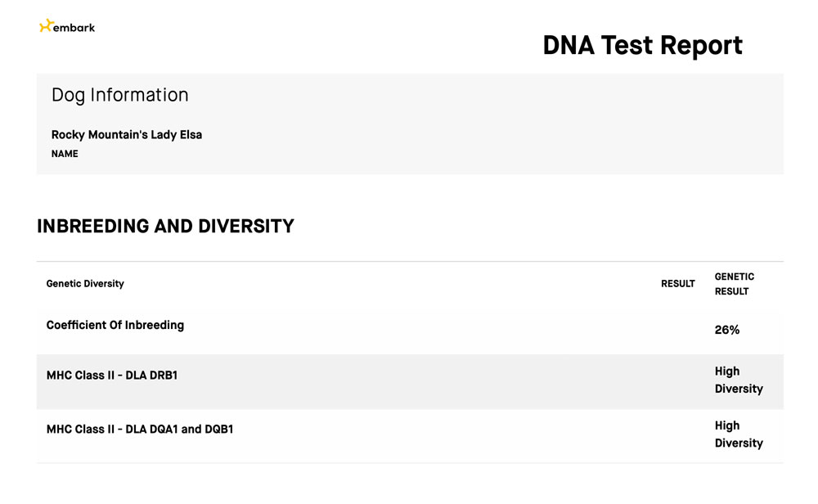Click the RESULT column header
This screenshot has width=818, height=504.
[677, 284]
